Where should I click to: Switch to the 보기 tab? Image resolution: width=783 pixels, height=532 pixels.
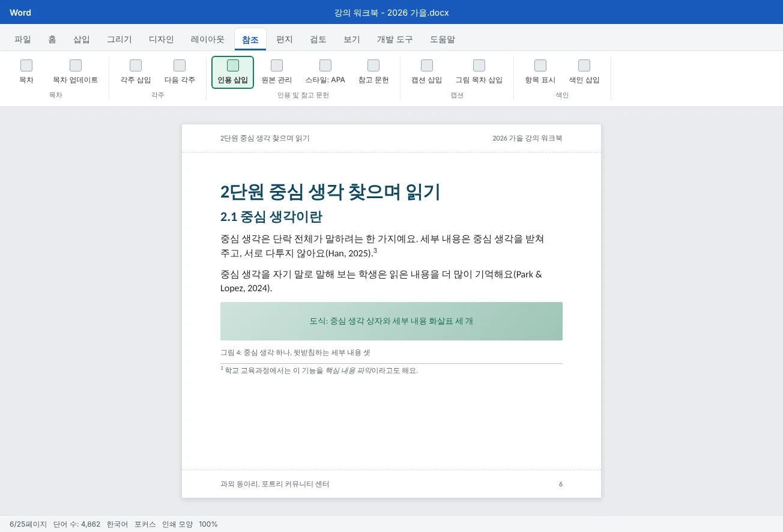[352, 40]
